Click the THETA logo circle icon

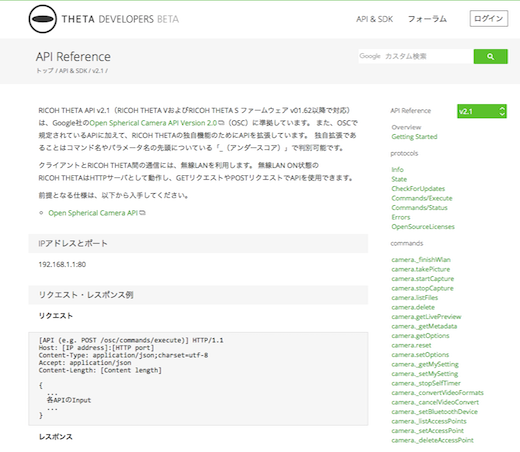[x=43, y=19]
